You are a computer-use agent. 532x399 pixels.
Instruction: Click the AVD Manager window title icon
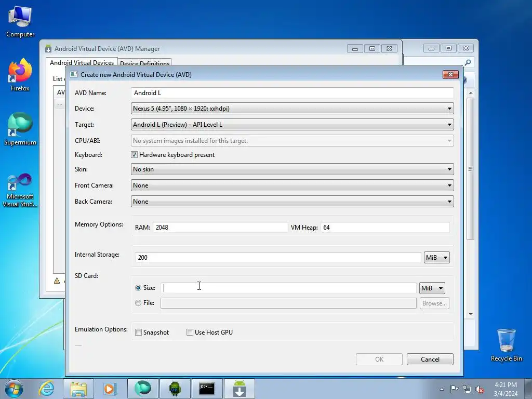pyautogui.click(x=48, y=48)
